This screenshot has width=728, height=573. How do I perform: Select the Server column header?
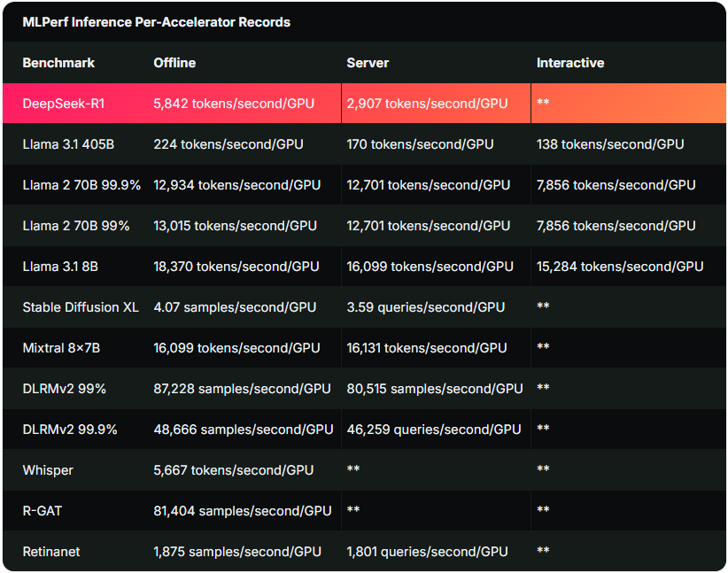368,63
